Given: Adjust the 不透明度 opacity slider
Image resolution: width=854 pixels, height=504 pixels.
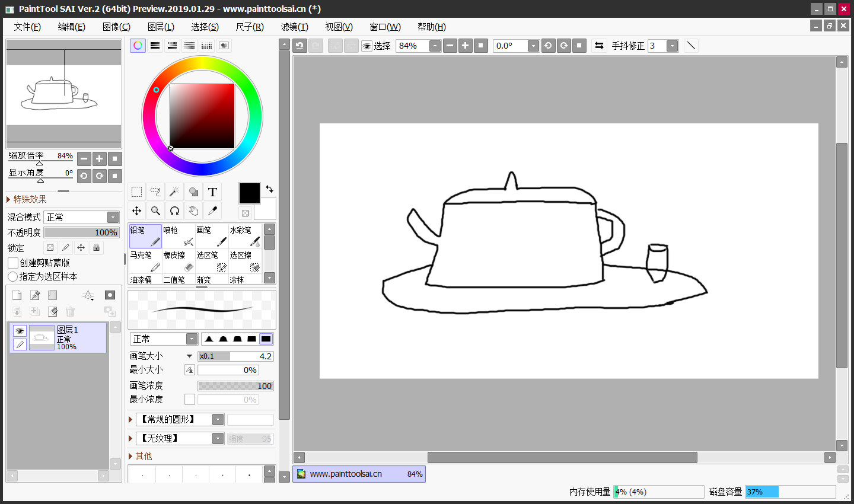Looking at the screenshot, I should tap(82, 232).
